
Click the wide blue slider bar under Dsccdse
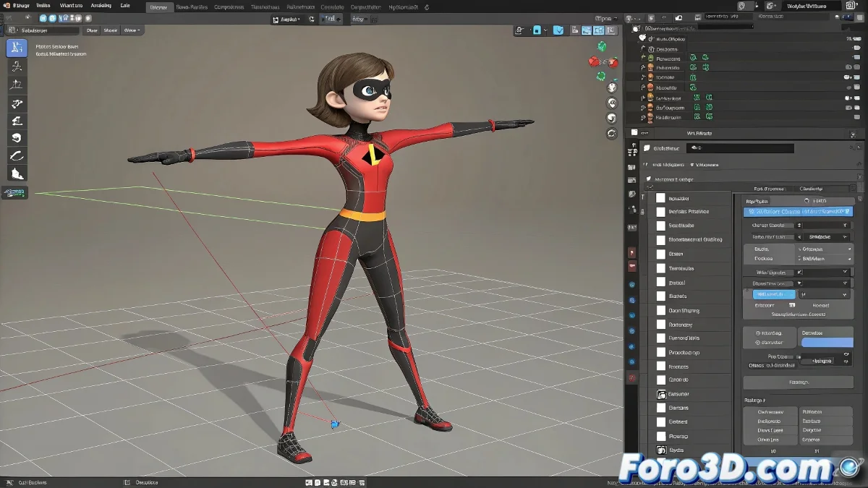pyautogui.click(x=826, y=343)
